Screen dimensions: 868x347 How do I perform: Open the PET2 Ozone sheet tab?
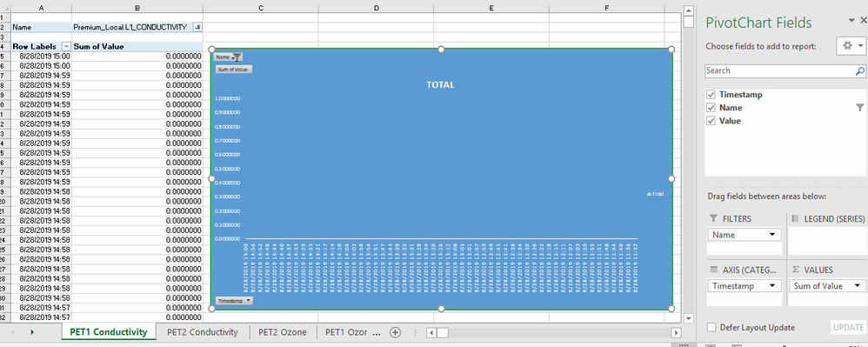point(283,332)
